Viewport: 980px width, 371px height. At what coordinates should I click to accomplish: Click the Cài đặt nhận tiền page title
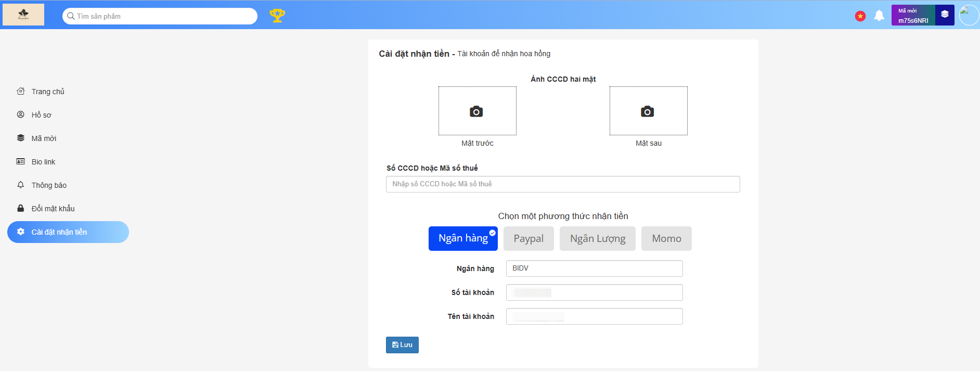click(414, 54)
